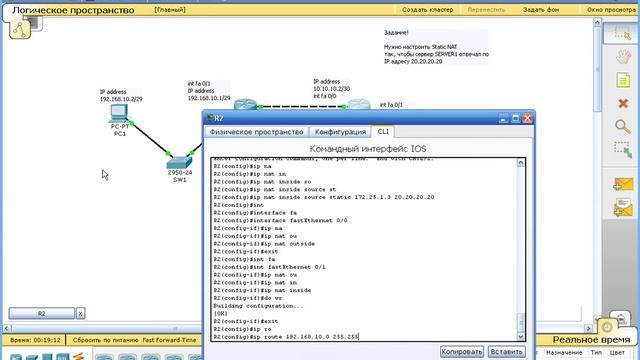Click the SW1 2950-24 switch
Viewport: 640px width, 360px height.
pos(179,162)
